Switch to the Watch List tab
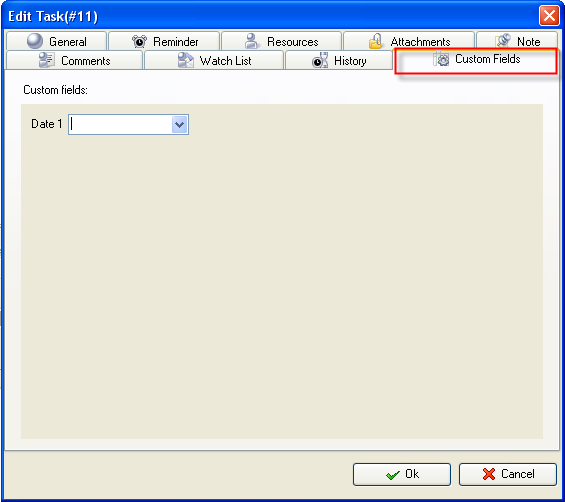The height and width of the screenshot is (502, 565). click(214, 60)
